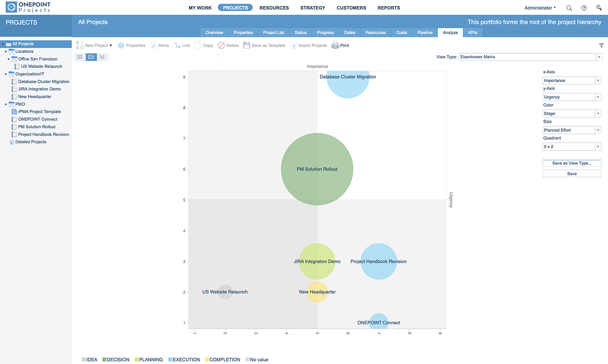The width and height of the screenshot is (608, 364).
Task: Click the Save as View Type button
Action: [x=572, y=163]
